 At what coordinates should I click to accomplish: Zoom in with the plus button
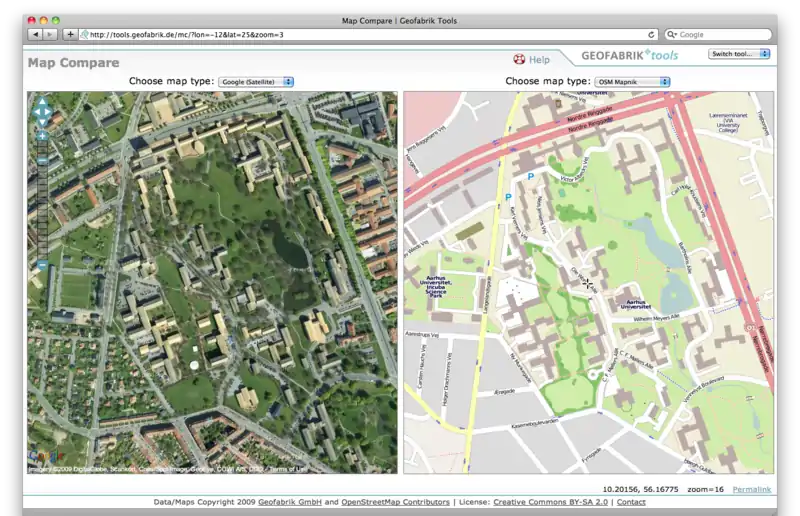(42, 136)
